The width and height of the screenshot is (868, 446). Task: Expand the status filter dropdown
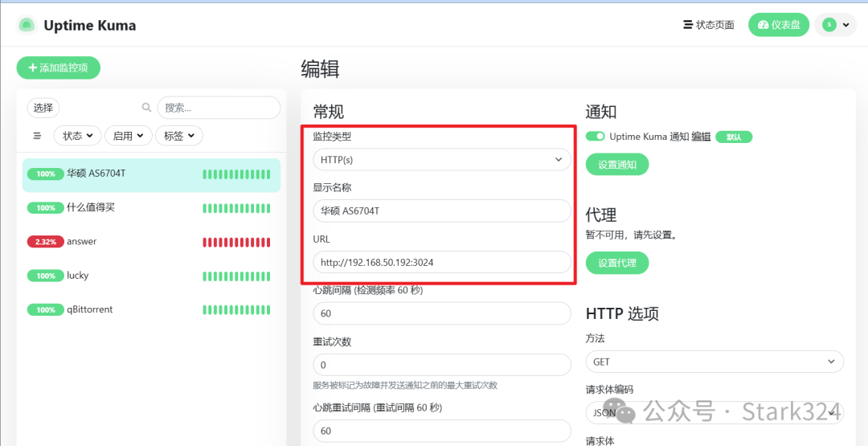[77, 136]
